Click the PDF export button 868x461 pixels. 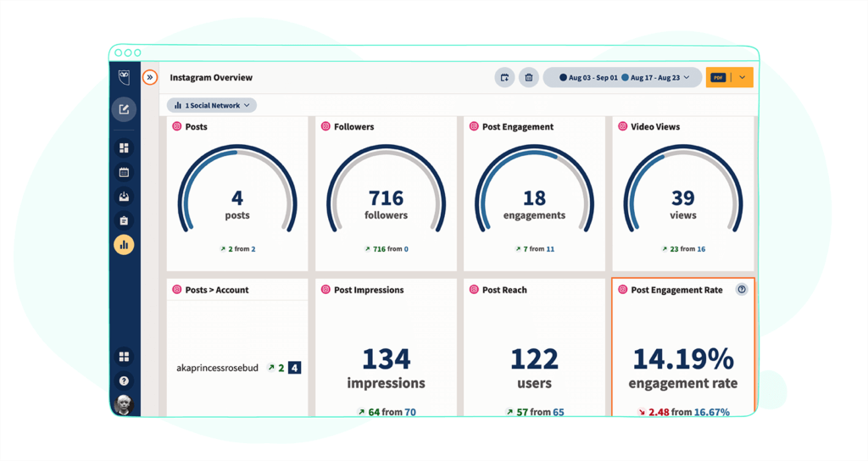(x=719, y=77)
